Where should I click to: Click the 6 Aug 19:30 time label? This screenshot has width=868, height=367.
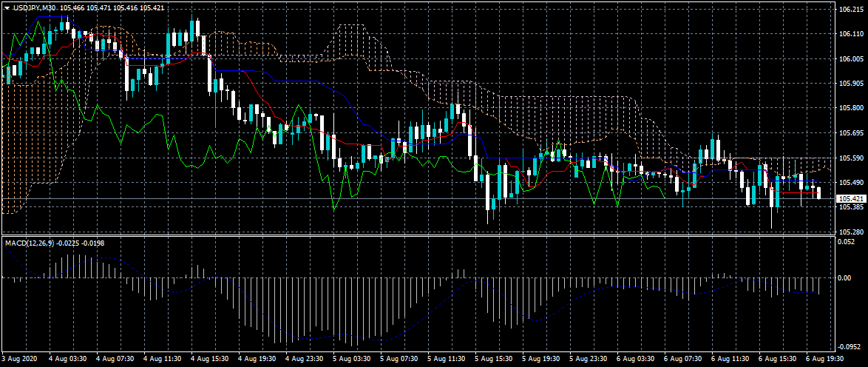(x=825, y=359)
